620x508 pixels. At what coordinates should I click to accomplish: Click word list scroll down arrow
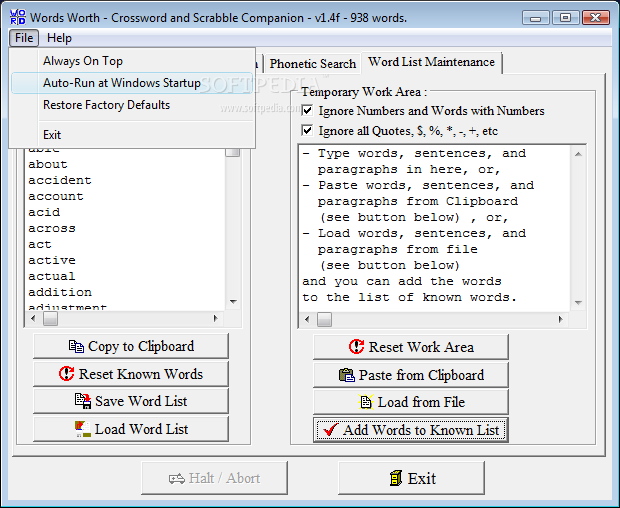(x=233, y=302)
